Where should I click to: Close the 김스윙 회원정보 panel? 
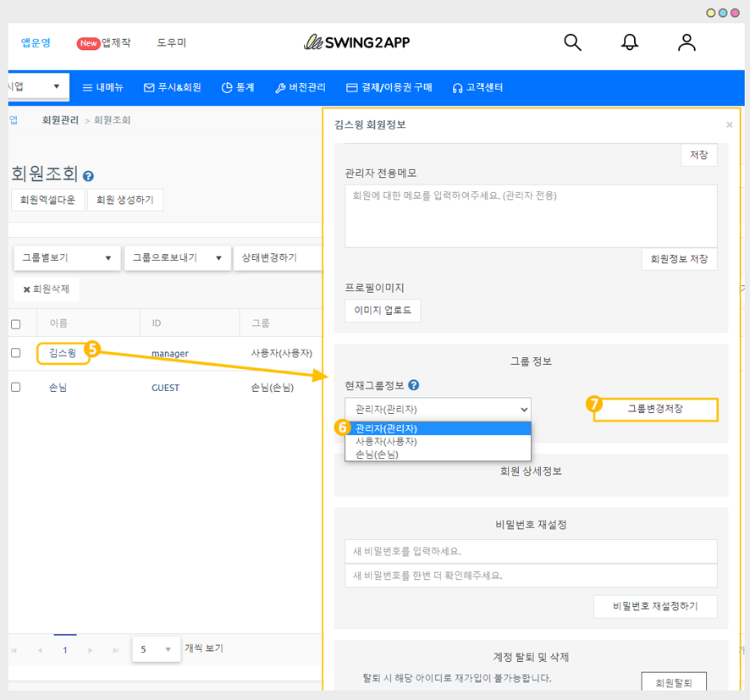730,124
